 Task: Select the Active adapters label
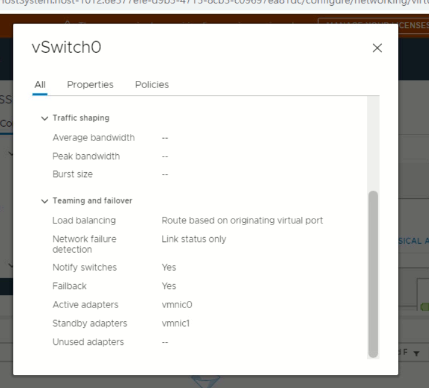click(x=85, y=305)
